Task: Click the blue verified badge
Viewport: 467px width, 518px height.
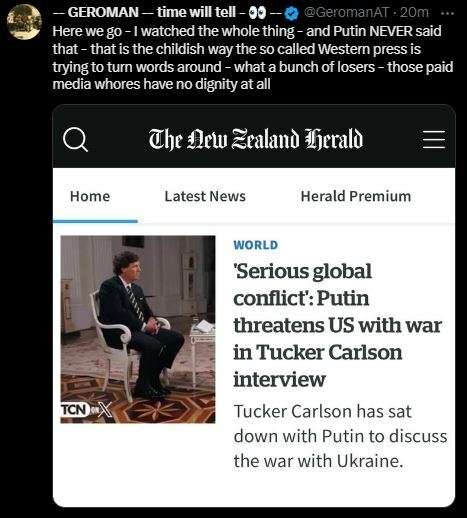Action: (292, 13)
